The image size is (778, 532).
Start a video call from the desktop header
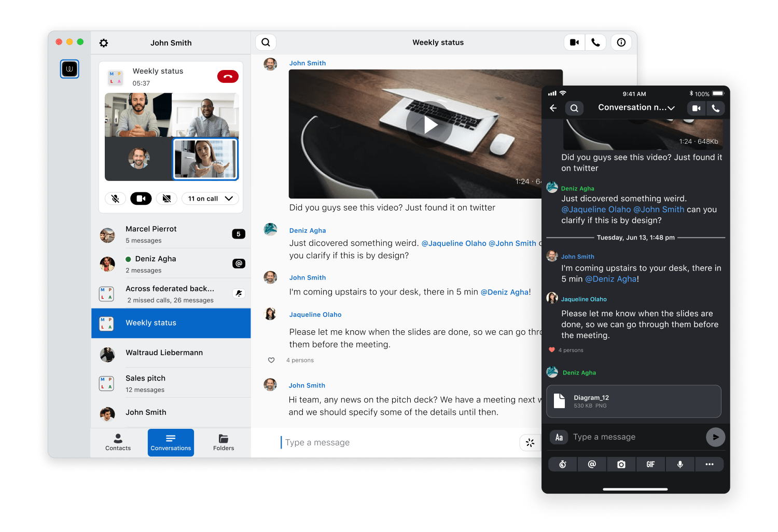(x=574, y=42)
